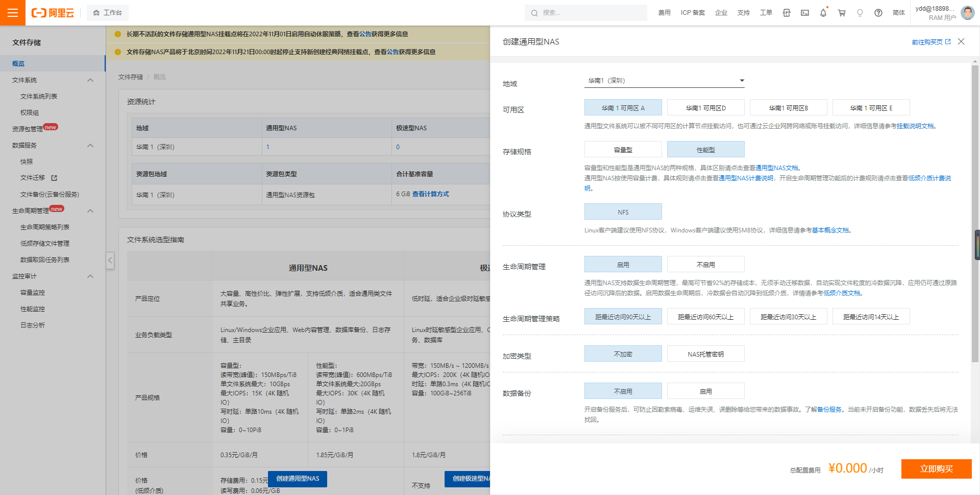Click the panel vertical scrollbar
The image size is (980, 495).
[x=975, y=215]
